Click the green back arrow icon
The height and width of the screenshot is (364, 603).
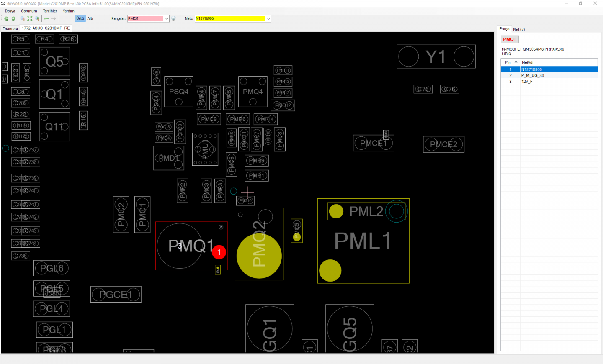pyautogui.click(x=46, y=18)
